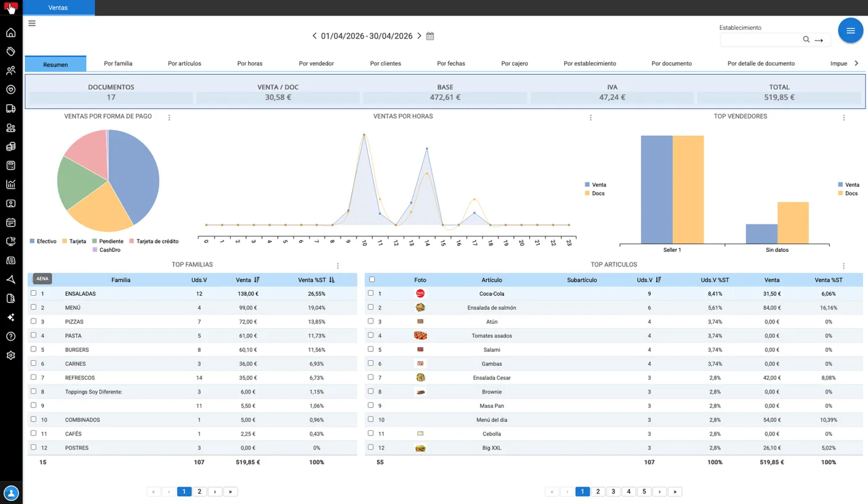Toggle the select-all checkbox in Top Articulos header
Screen dimensions: 868x504
[x=372, y=280]
